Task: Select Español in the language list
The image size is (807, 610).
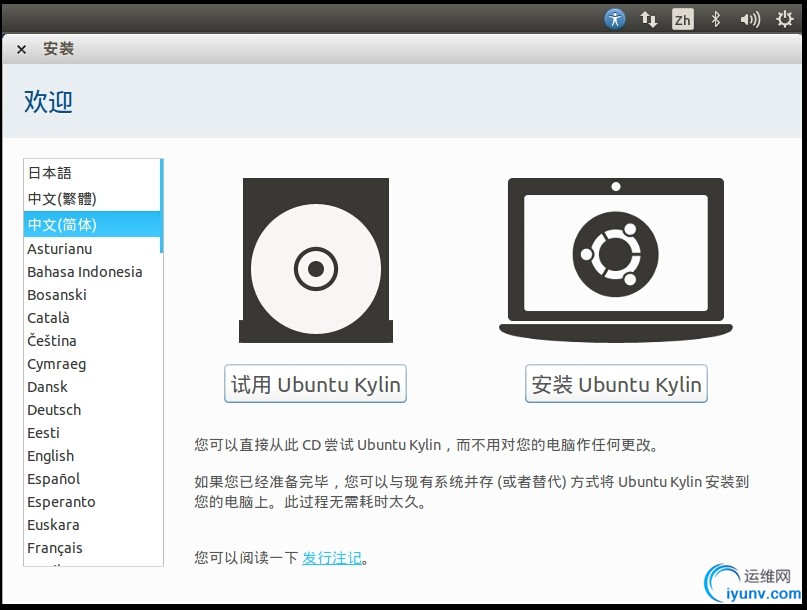Action: (92, 479)
